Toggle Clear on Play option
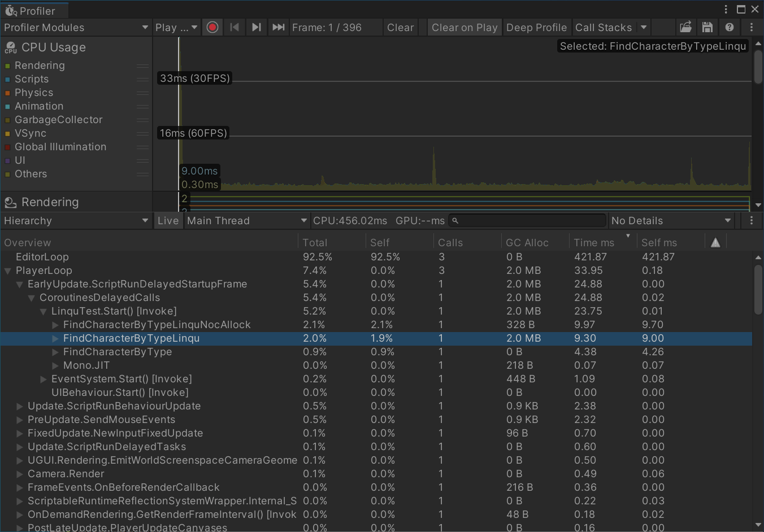Viewport: 764px width, 532px height. click(465, 27)
